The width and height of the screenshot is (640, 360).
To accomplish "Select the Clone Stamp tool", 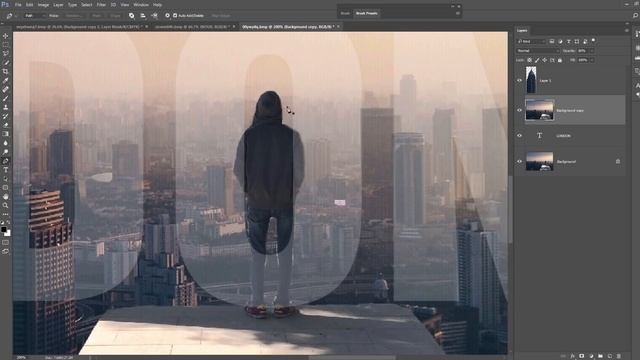I will [x=5, y=107].
